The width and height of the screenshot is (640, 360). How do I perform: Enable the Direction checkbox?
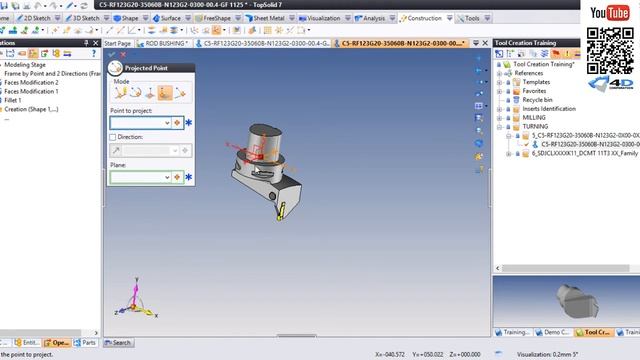click(113, 137)
